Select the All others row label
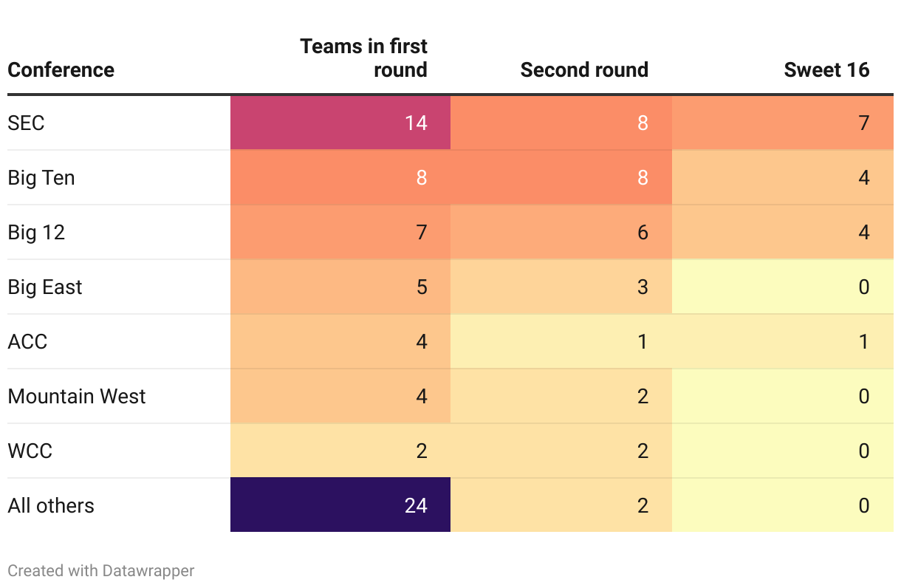The height and width of the screenshot is (588, 901). [51, 506]
